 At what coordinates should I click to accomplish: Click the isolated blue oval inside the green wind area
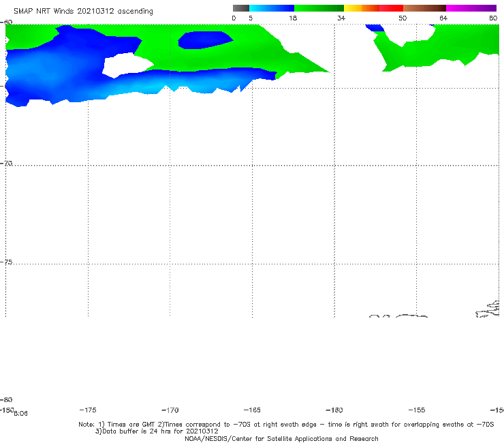click(206, 40)
